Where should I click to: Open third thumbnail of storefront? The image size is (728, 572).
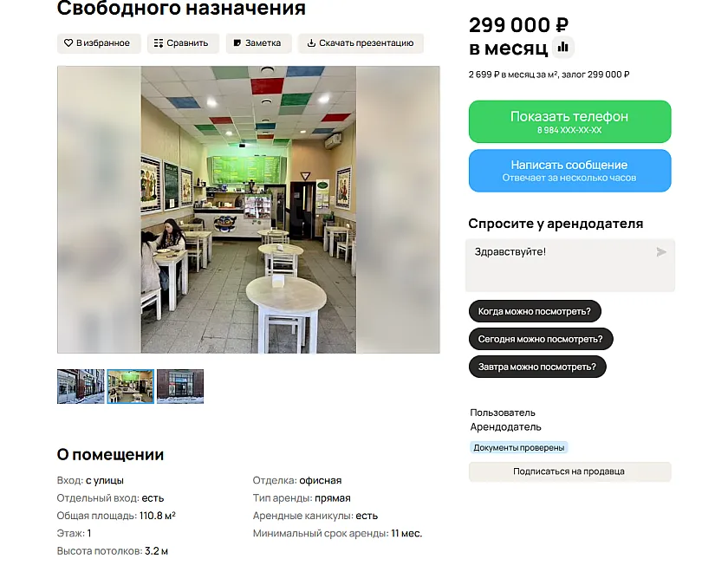[x=180, y=387]
